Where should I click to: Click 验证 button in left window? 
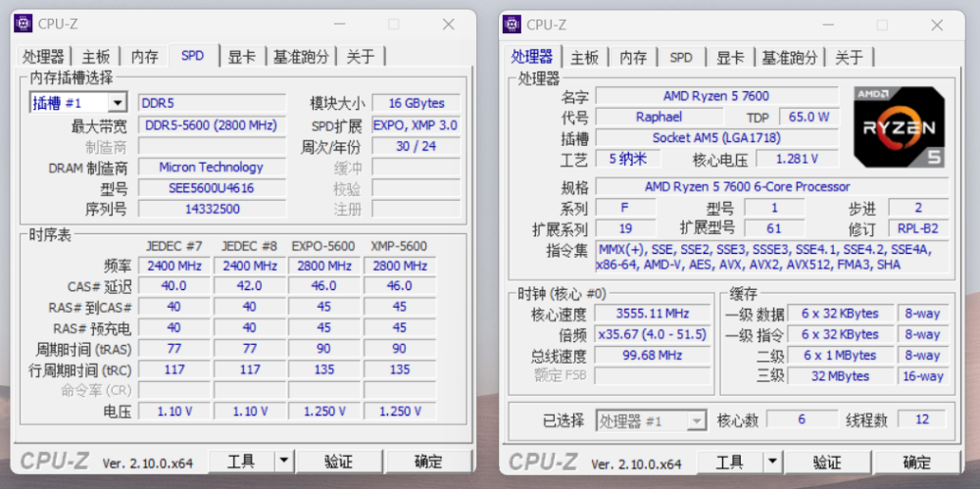[x=339, y=462]
